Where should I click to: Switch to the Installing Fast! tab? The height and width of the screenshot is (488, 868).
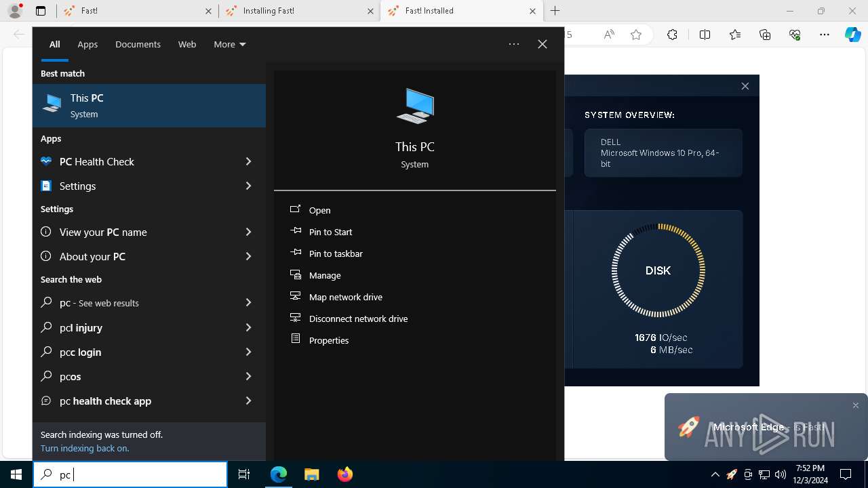pos(299,11)
